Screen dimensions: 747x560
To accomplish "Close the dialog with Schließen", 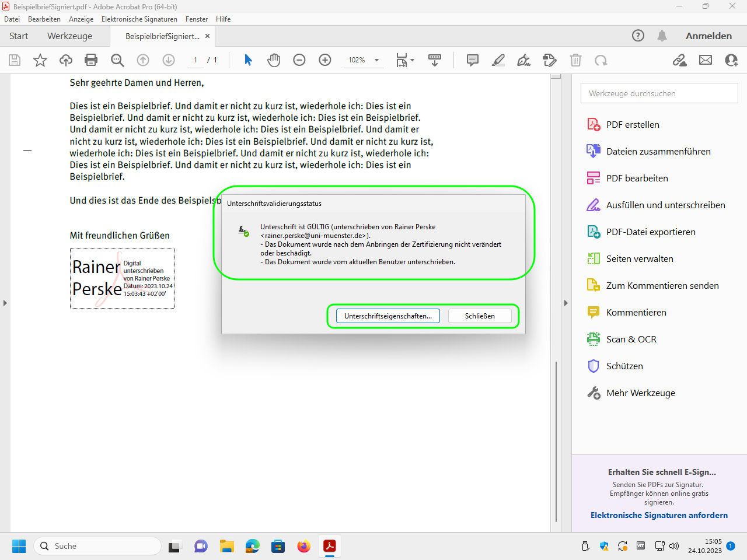I will tap(480, 316).
